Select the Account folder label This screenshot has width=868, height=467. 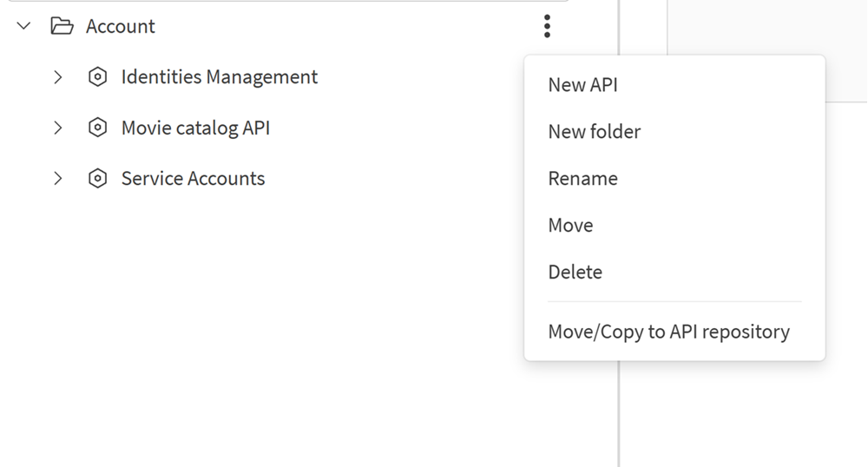pos(121,26)
